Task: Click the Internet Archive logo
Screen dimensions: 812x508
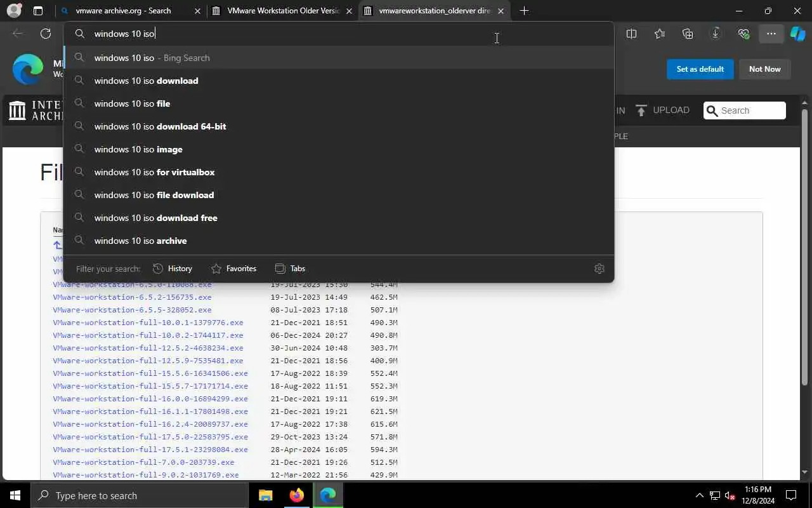Action: 36,110
